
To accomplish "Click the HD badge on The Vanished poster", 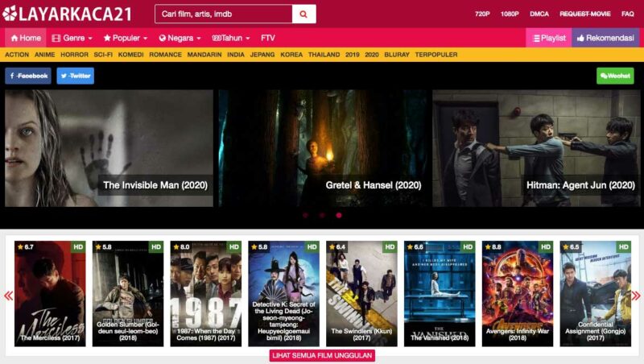I will click(x=468, y=247).
